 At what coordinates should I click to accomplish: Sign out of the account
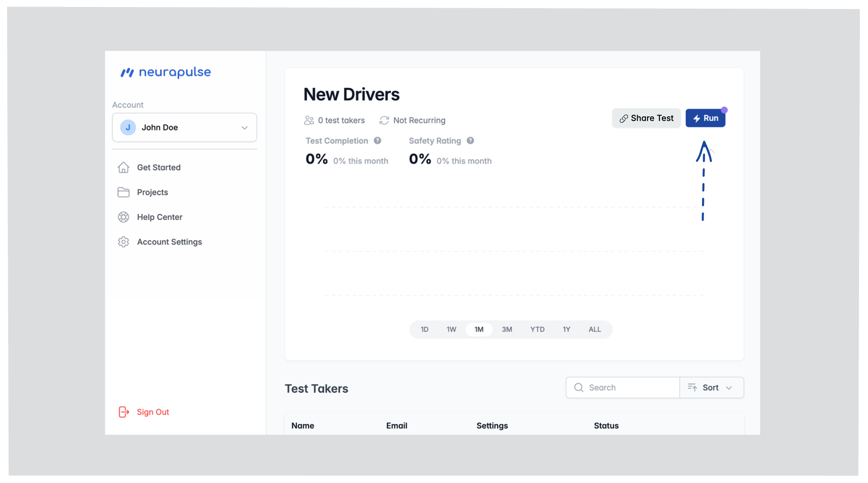pos(153,412)
